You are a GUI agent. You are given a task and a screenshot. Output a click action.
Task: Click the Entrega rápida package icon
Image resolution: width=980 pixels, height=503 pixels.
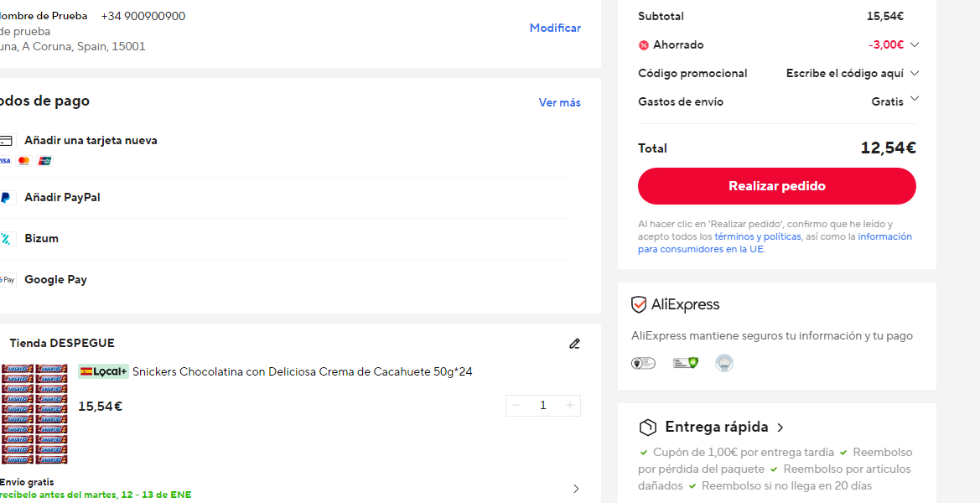point(647,428)
